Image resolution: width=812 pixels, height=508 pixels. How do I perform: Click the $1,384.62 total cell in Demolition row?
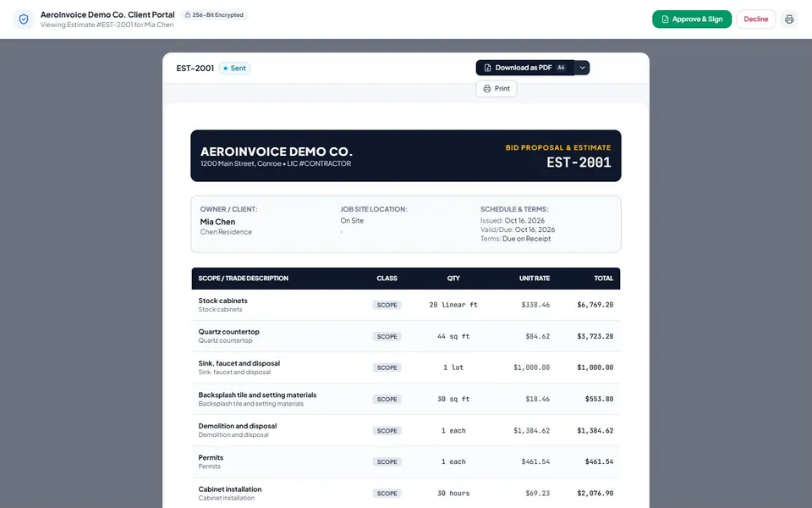[x=595, y=431]
